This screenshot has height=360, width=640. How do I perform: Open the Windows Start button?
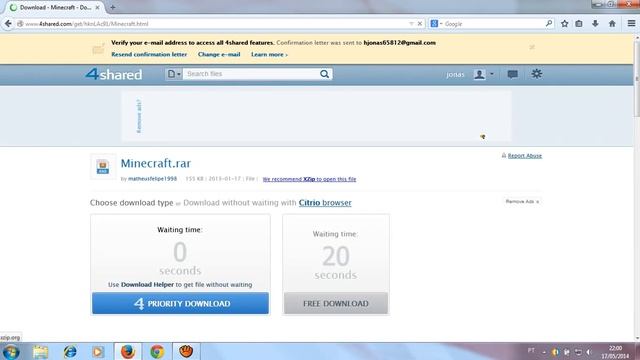11,352
